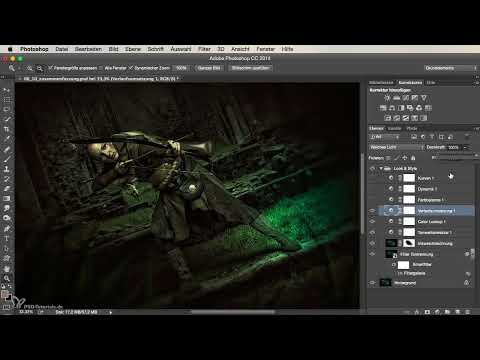Image resolution: width=480 pixels, height=360 pixels.
Task: Open the status bar document info arrow
Action: click(111, 312)
